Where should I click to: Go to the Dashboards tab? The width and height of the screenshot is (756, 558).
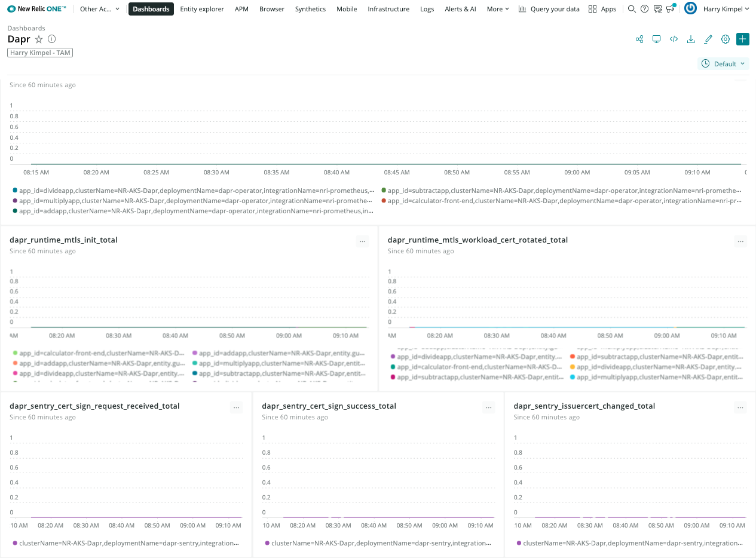[151, 9]
